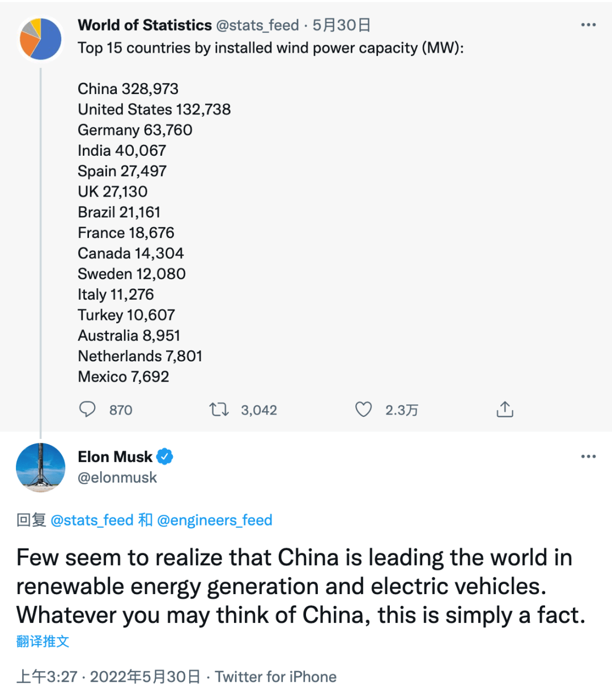Click the 翻译推文 translate tweet link
Viewport: 612px width, 700px height.
(42, 641)
